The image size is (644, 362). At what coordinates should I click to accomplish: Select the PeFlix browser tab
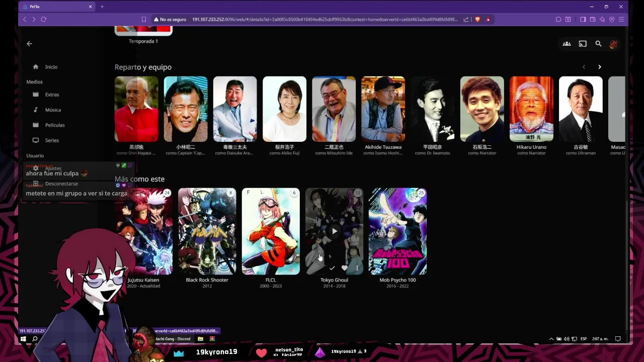[x=57, y=7]
